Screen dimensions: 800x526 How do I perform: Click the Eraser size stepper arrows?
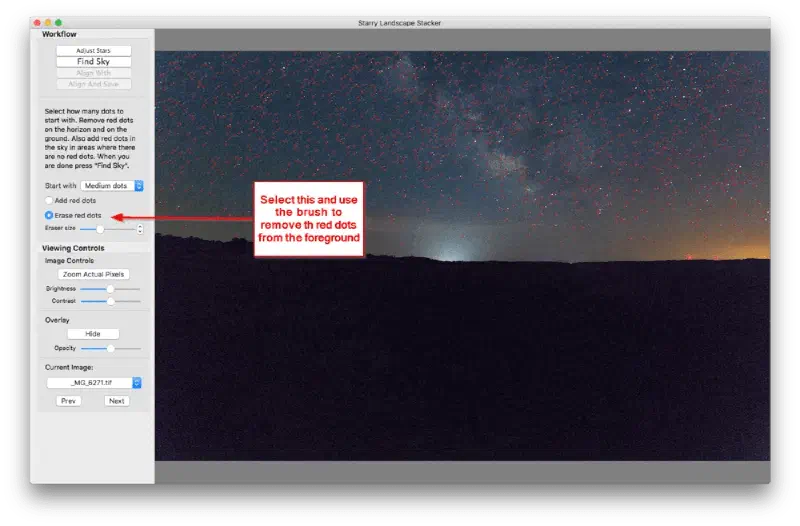pos(140,229)
